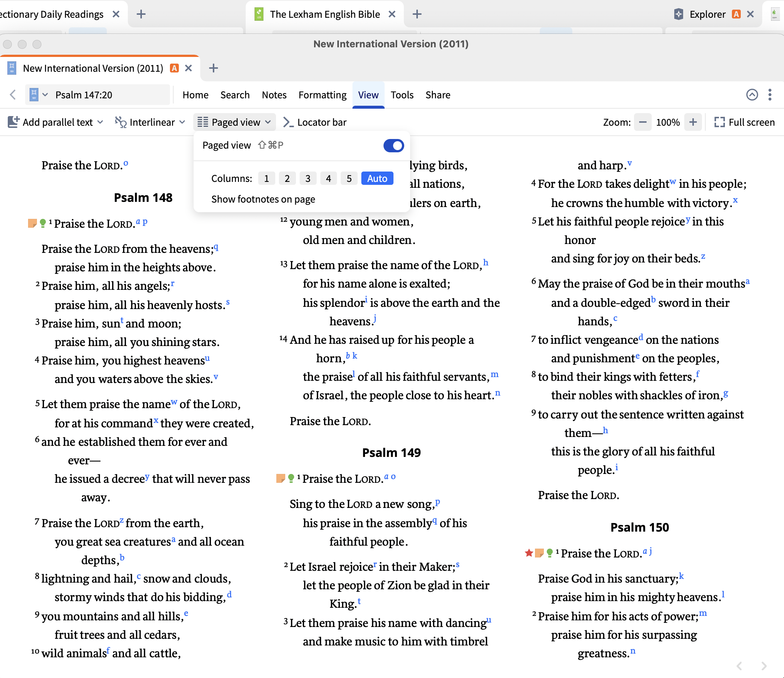Click the NIV tab orange A badge
This screenshot has width=784, height=678.
pyautogui.click(x=174, y=68)
